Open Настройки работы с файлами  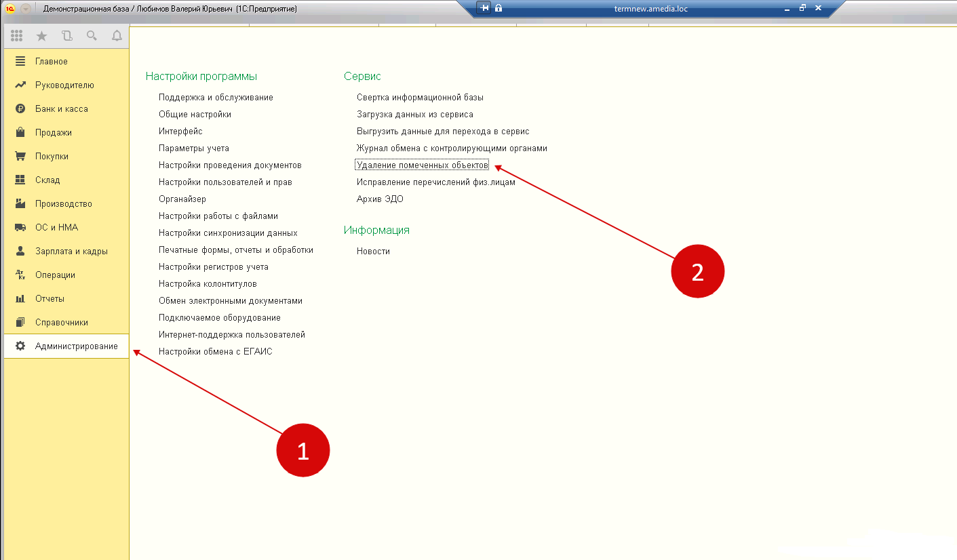[218, 216]
